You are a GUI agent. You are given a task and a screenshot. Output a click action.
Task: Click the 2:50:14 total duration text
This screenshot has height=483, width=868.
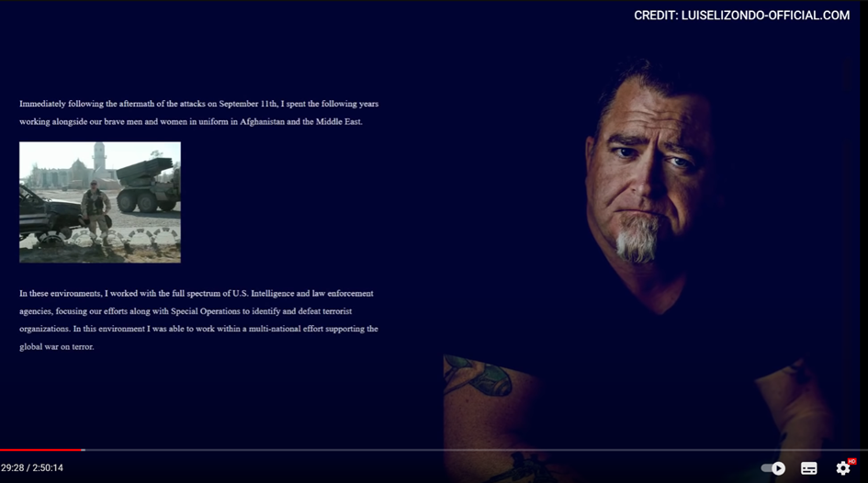[48, 468]
